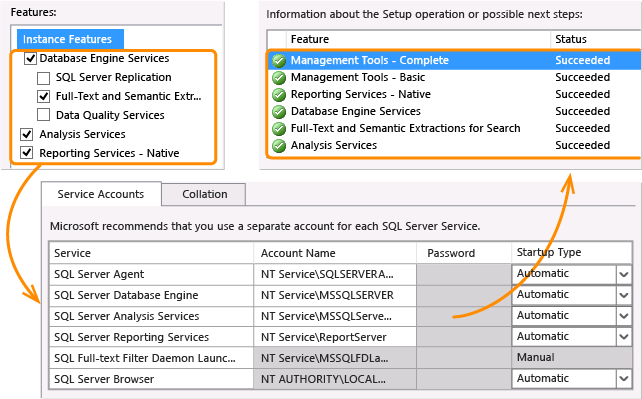Click the Status column header
This screenshot has height=399, width=642.
[x=596, y=39]
